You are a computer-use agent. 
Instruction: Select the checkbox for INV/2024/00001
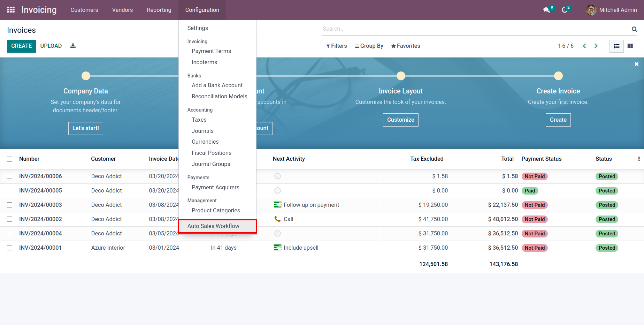click(10, 248)
